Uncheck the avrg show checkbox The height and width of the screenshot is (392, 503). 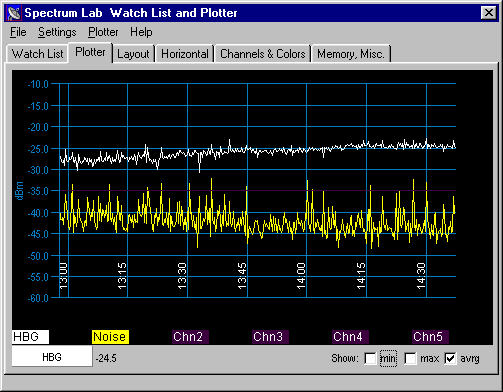click(450, 359)
